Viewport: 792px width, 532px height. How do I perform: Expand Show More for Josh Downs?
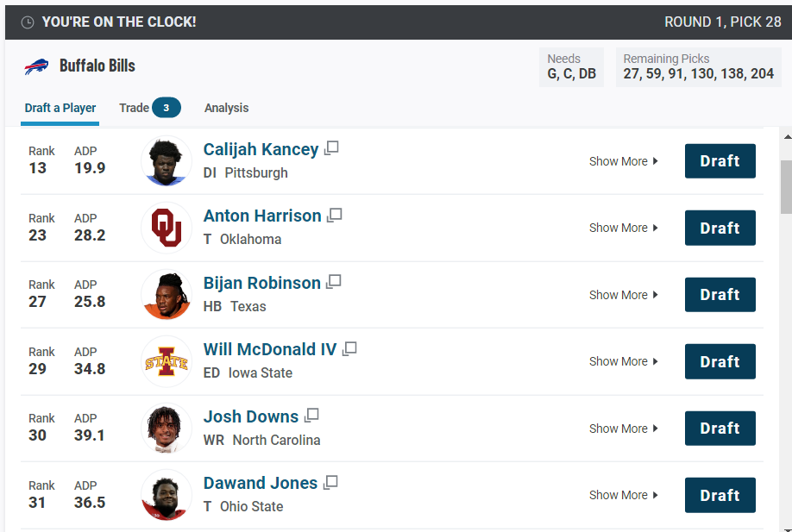623,429
